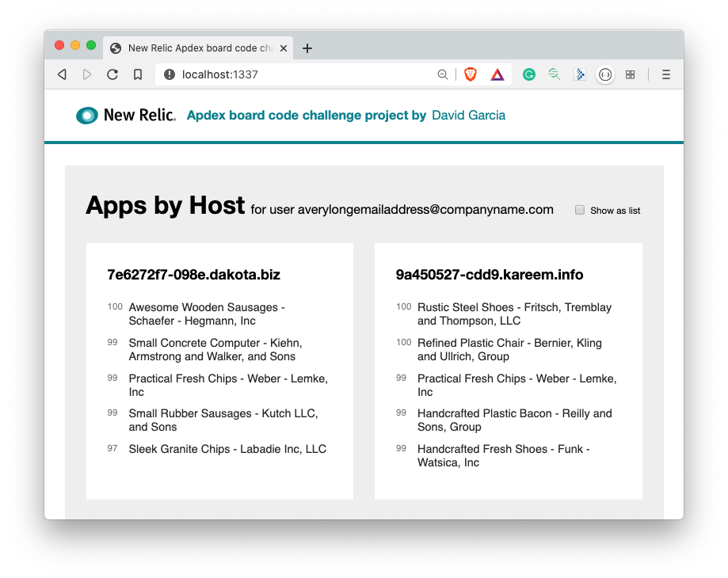The image size is (728, 578).
Task: Open Practical Fresh Chips under dakota.biz
Action: [228, 385]
